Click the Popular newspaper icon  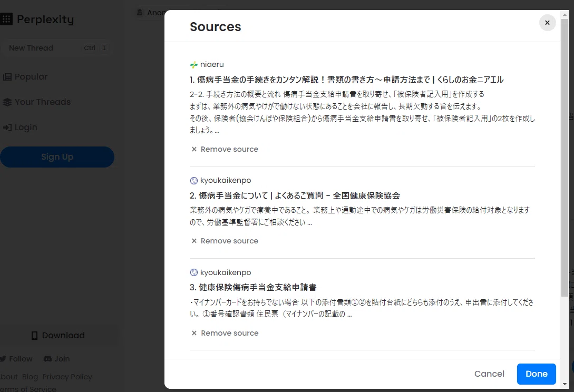[x=7, y=77]
